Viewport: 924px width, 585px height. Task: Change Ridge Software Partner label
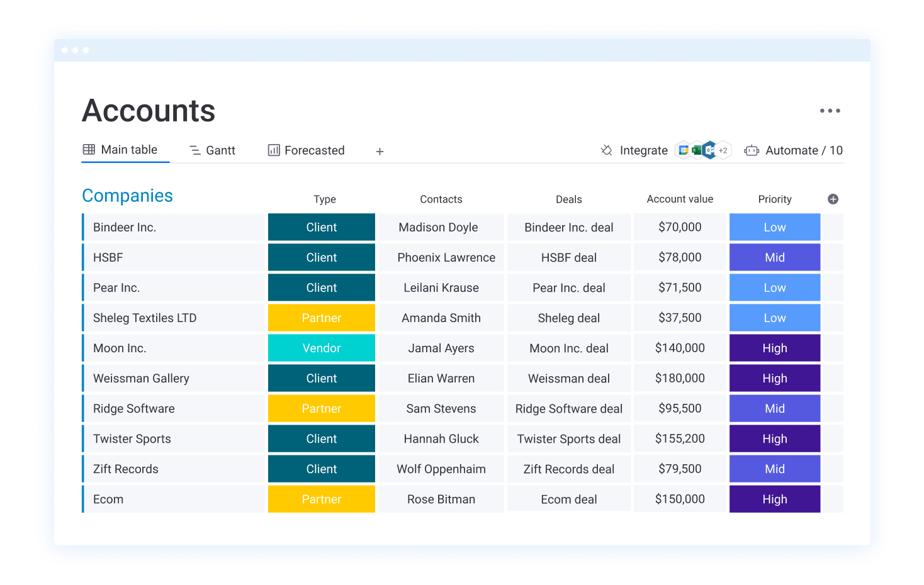pos(322,408)
